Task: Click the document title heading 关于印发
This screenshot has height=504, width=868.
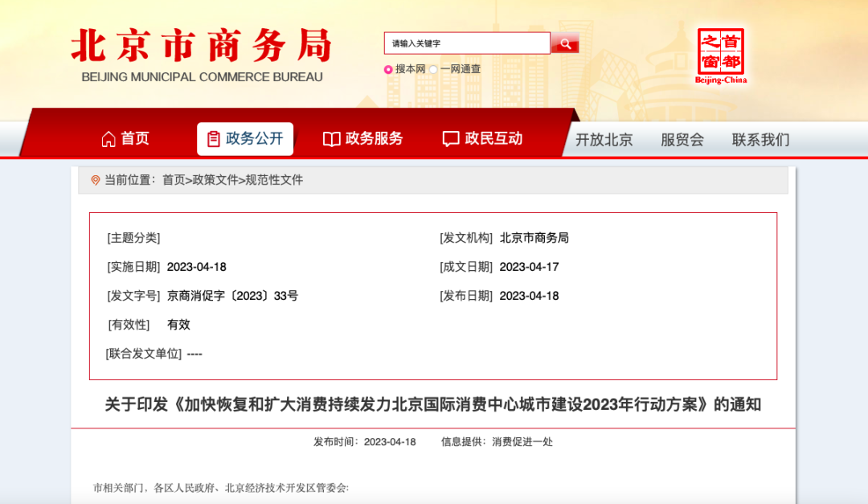Action: pyautogui.click(x=432, y=404)
